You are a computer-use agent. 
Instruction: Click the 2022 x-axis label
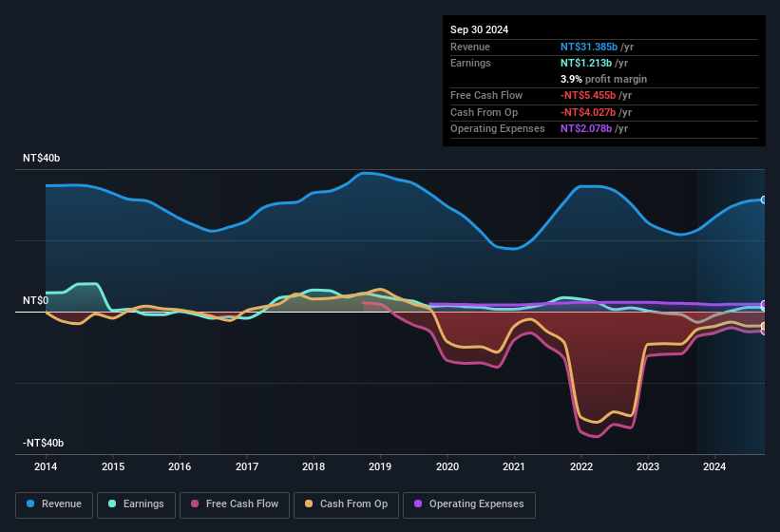[581, 466]
